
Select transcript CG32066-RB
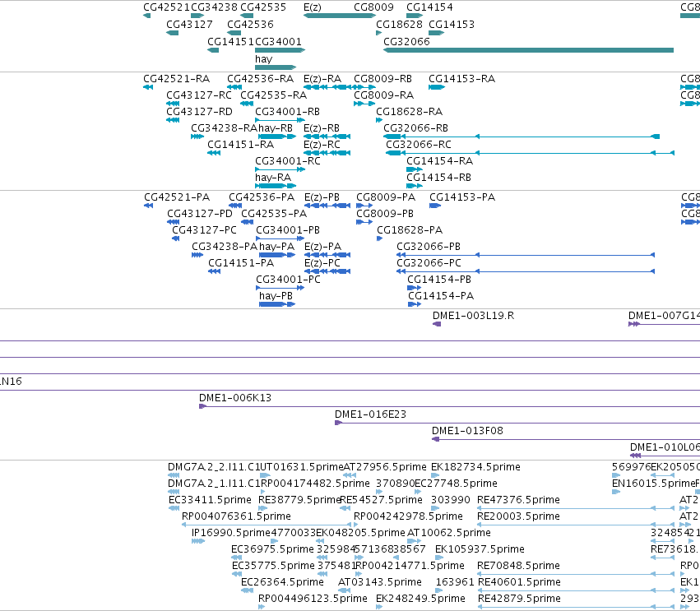tap(415, 128)
